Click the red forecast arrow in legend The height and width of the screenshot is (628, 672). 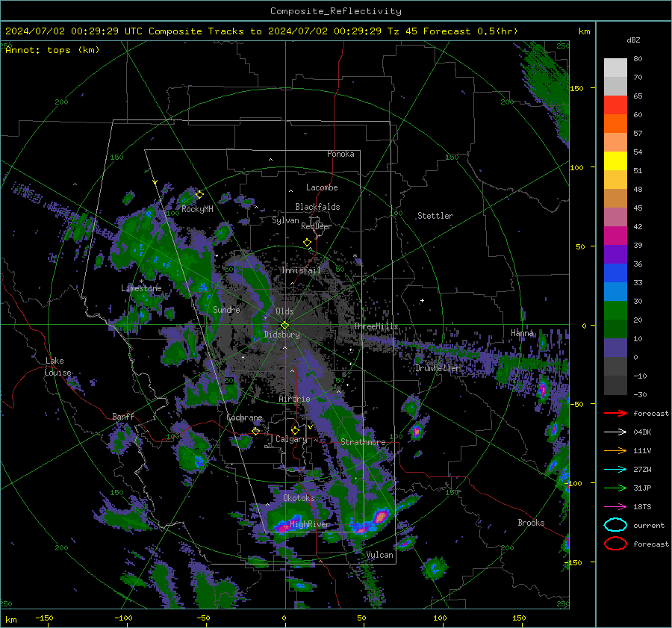pos(615,413)
